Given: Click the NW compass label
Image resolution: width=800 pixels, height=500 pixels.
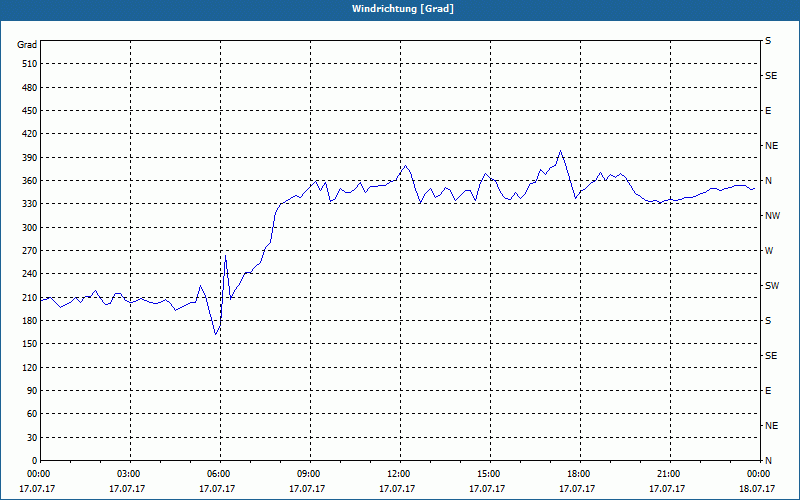Looking at the screenshot, I should [x=772, y=216].
